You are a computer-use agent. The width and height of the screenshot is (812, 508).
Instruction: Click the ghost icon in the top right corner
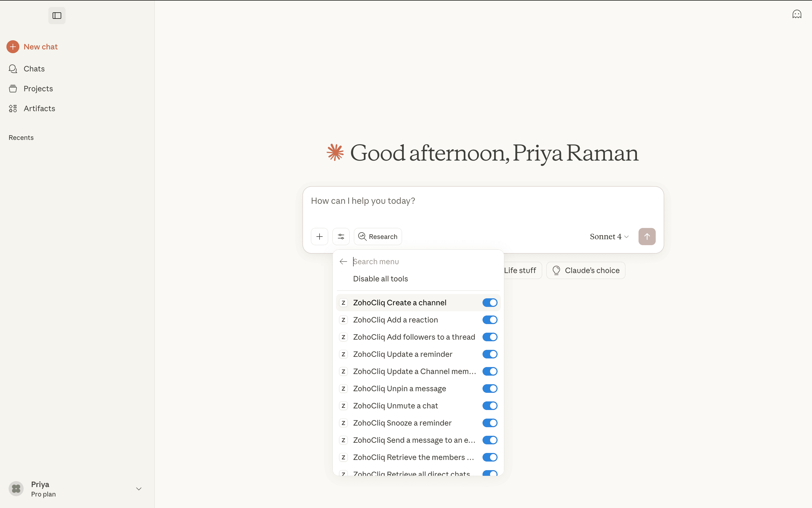797,14
